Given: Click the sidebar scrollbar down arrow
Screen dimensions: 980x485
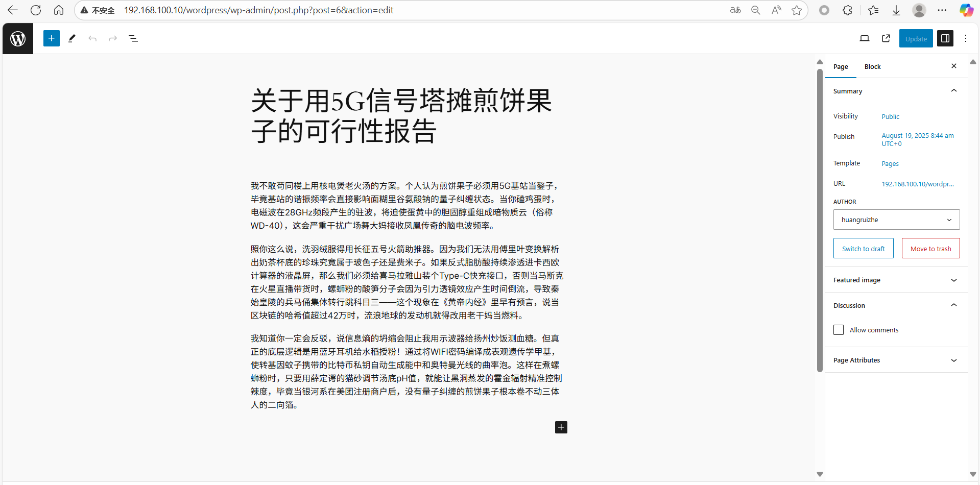Looking at the screenshot, I should pos(973,474).
